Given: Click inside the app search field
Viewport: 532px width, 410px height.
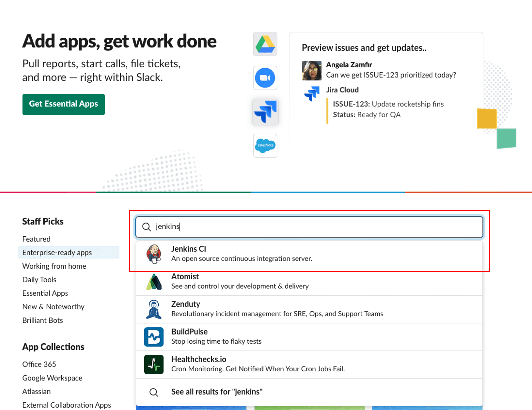Looking at the screenshot, I should (268, 227).
